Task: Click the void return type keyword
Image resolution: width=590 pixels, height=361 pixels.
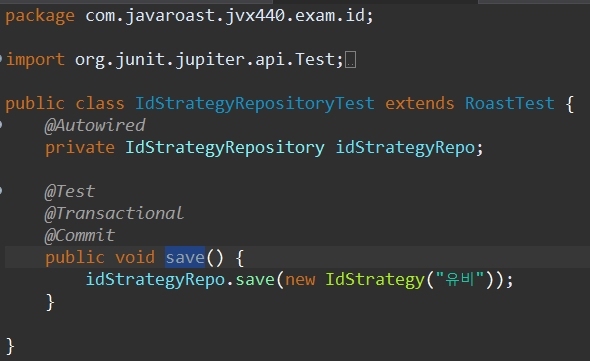Action: coord(135,258)
